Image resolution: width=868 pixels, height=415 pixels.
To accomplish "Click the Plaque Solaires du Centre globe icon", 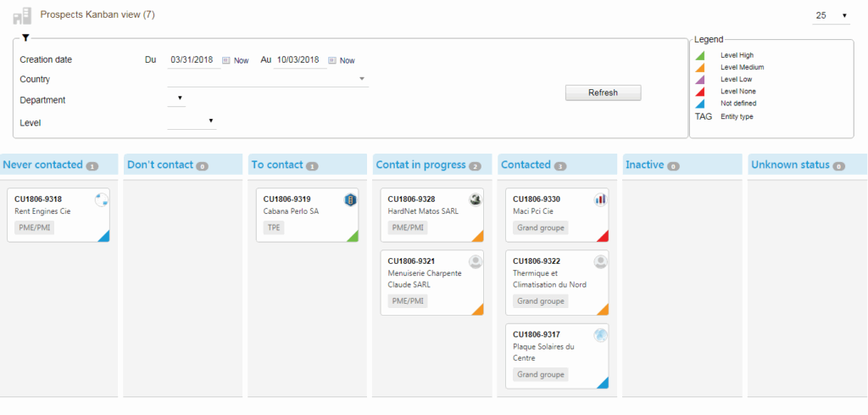I will coord(600,335).
